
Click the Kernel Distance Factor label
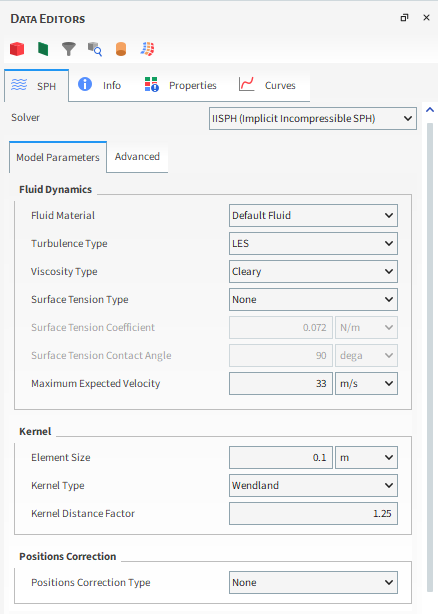pos(83,513)
